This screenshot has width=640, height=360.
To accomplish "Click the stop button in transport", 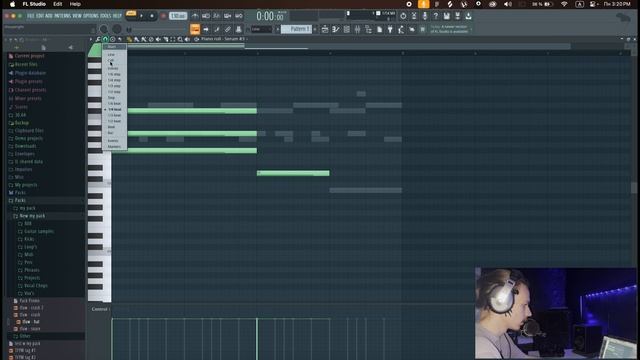I will point(152,16).
